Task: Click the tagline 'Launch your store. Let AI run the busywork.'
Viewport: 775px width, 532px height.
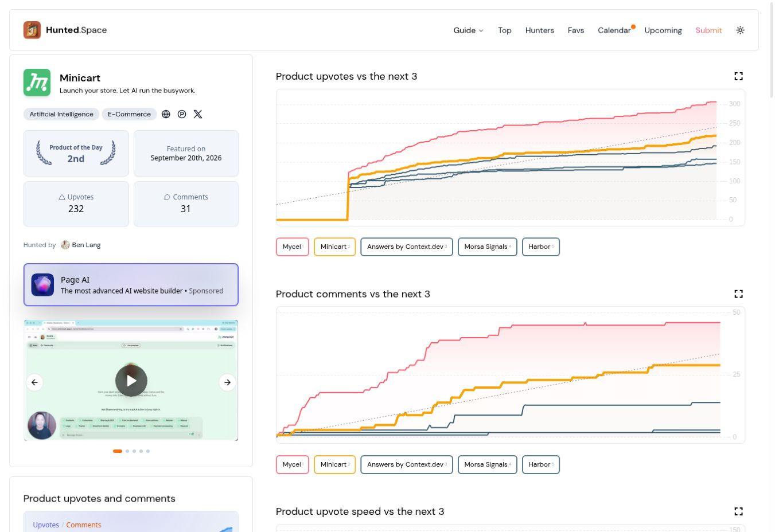Action: coord(127,91)
